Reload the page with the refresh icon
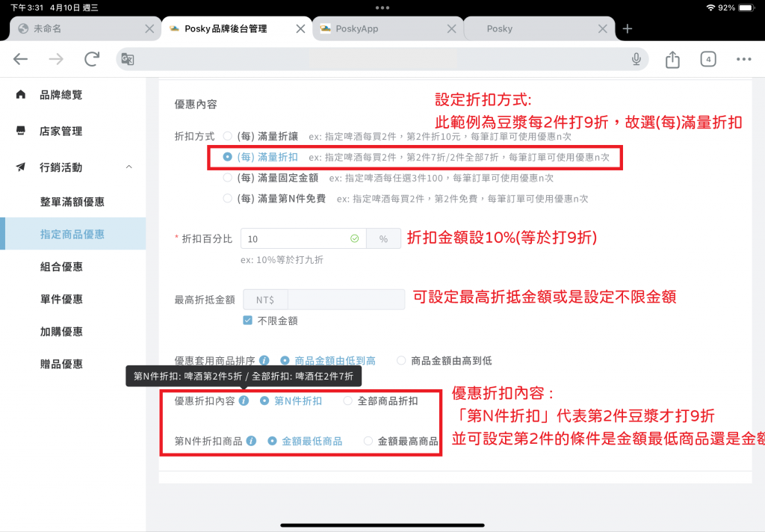 [x=92, y=59]
